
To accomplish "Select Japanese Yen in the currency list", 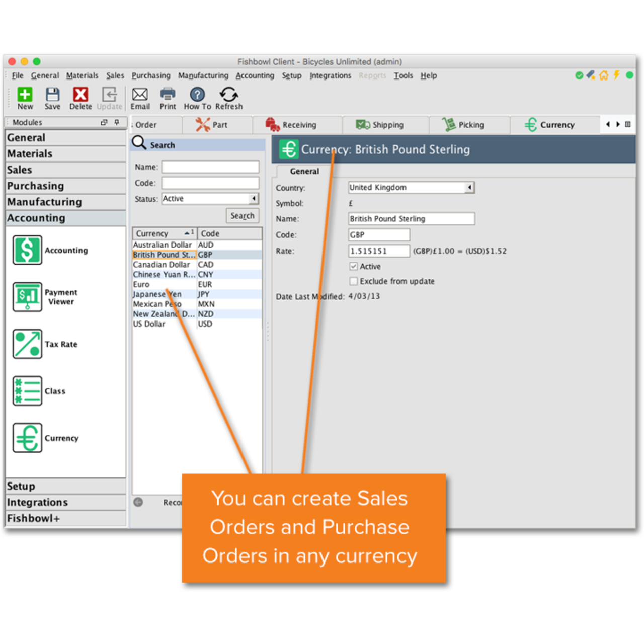I will click(x=156, y=294).
